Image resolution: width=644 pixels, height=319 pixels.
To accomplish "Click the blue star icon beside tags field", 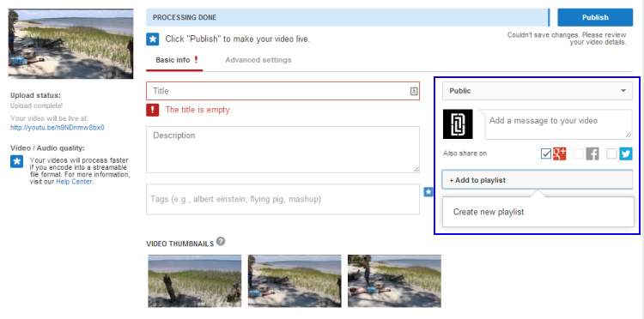I will tap(428, 191).
